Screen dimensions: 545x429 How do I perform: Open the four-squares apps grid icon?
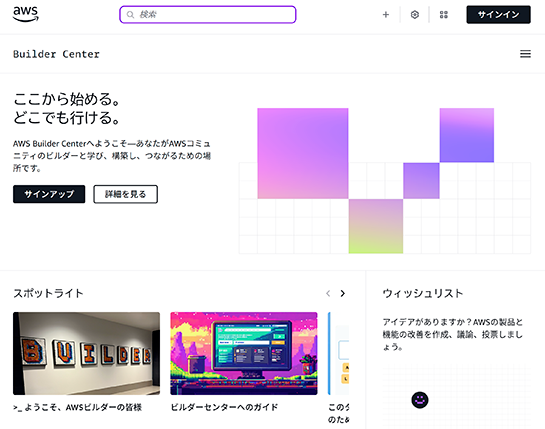[x=444, y=15]
